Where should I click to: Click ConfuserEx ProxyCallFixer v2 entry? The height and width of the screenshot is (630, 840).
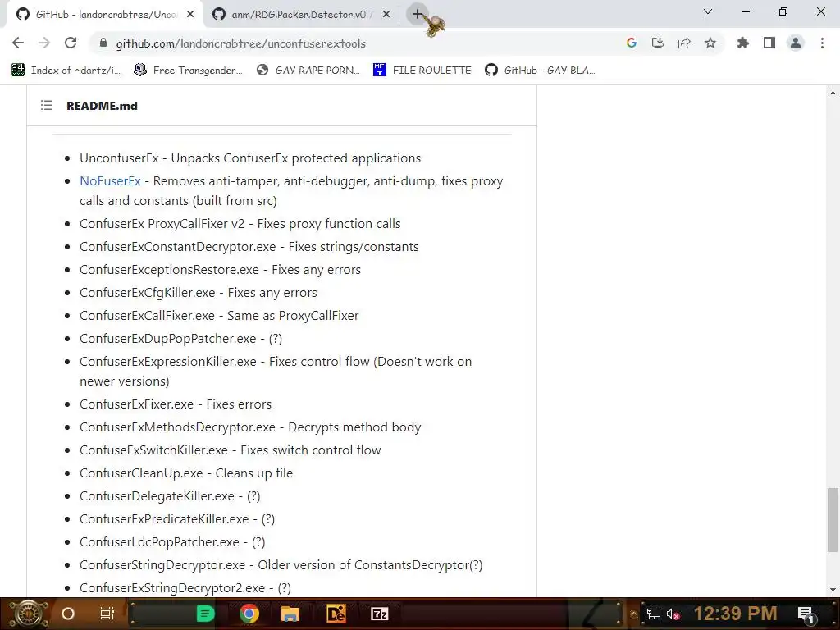240,223
